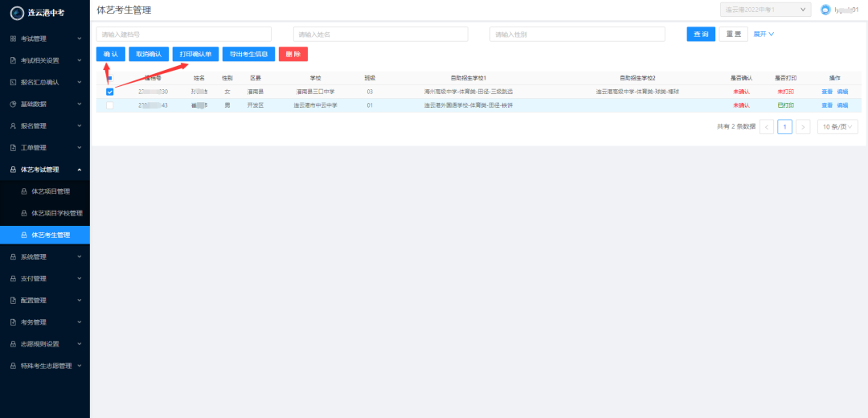Open the 配置管理 menu
Viewport: 868px width, 418px height.
tap(45, 301)
